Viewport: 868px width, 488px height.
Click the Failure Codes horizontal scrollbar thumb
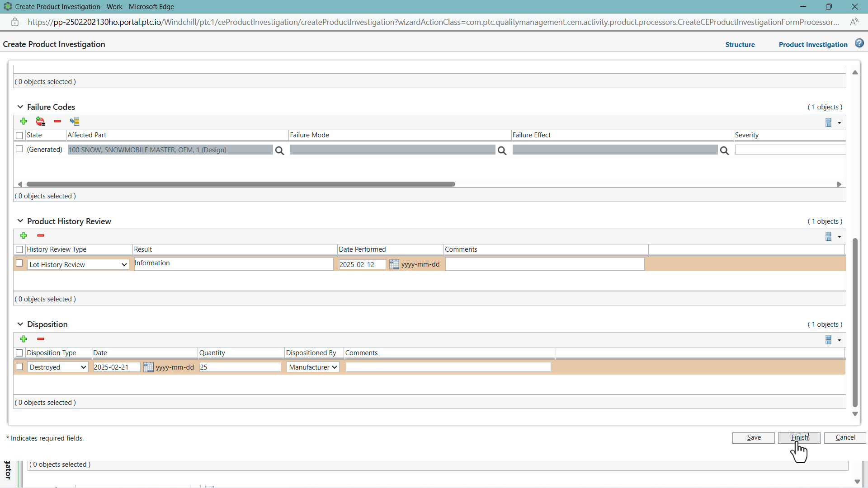(241, 184)
